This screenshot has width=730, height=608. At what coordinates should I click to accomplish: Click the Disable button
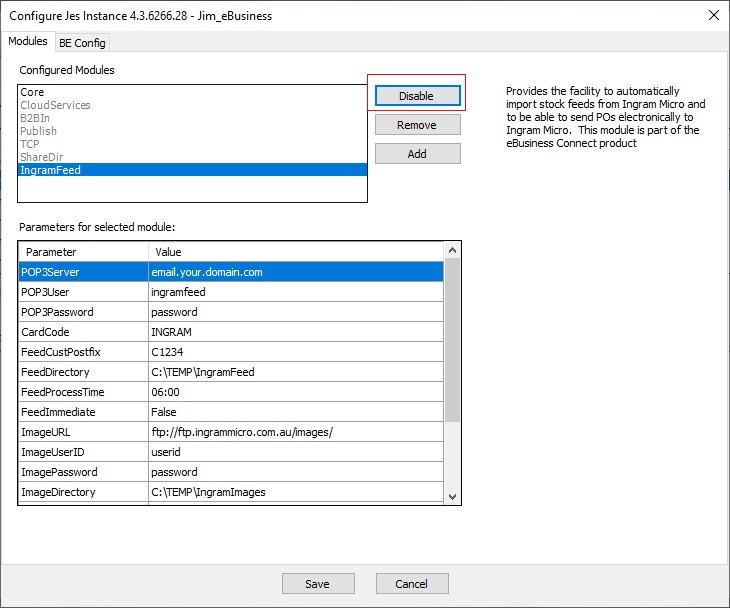[417, 96]
